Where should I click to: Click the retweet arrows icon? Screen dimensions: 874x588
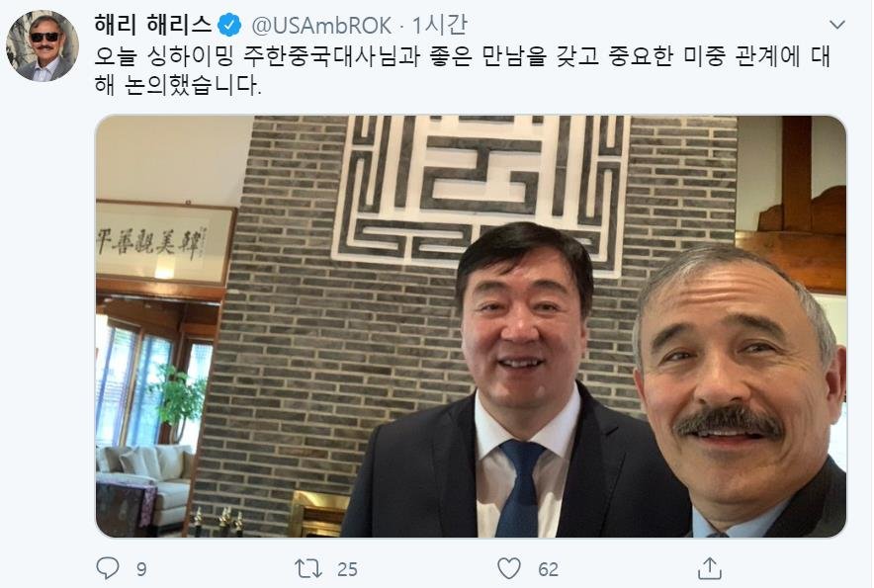point(308,568)
